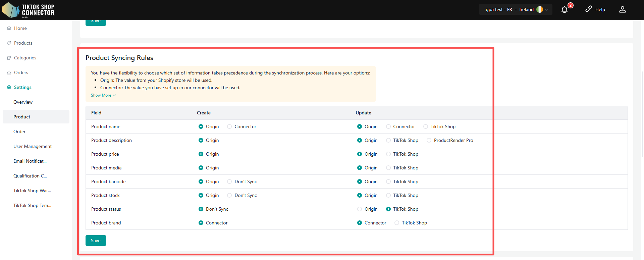Open Email Notifications settings
This screenshot has height=260, width=644.
point(30,161)
